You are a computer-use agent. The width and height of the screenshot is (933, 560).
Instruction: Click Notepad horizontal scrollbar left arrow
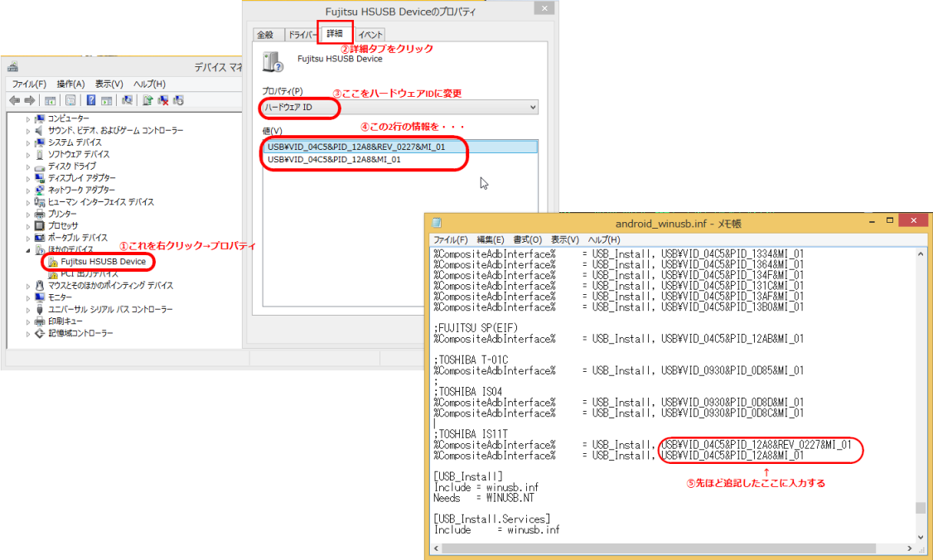tap(437, 548)
